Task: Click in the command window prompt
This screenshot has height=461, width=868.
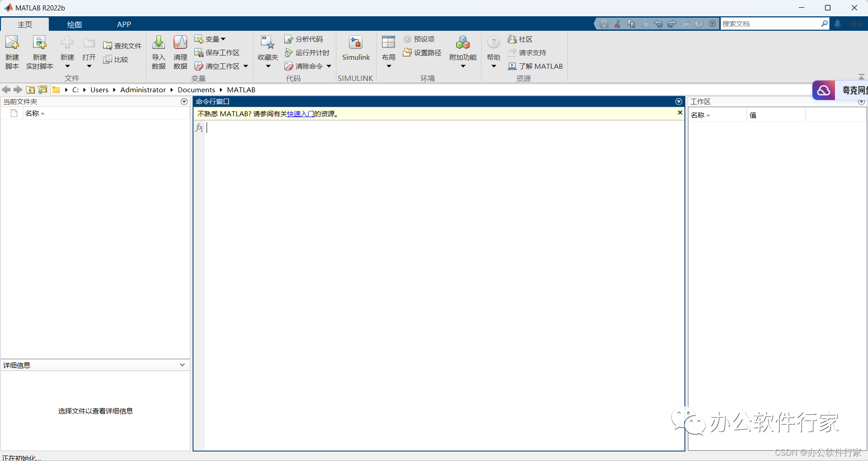Action: click(x=444, y=128)
